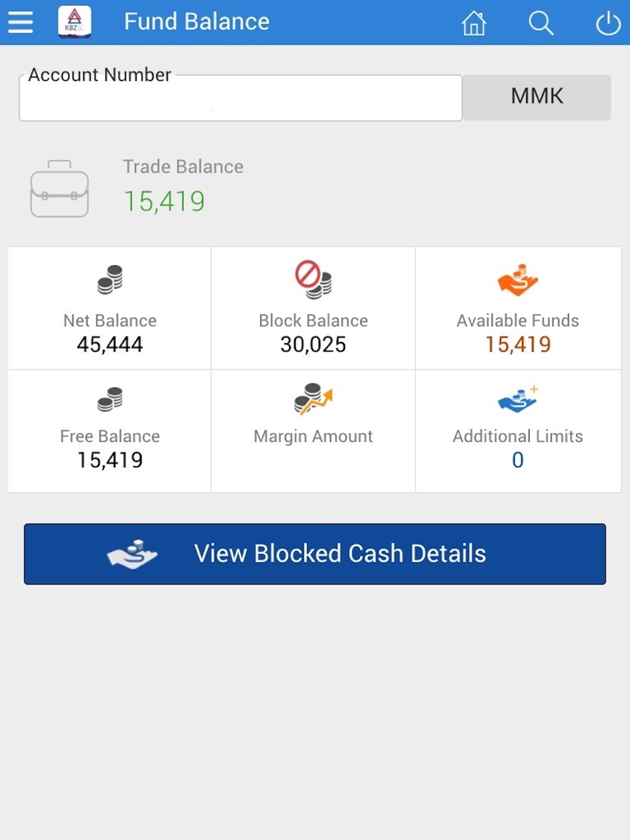630x840 pixels.
Task: Open the search magnifier icon
Action: tap(541, 23)
